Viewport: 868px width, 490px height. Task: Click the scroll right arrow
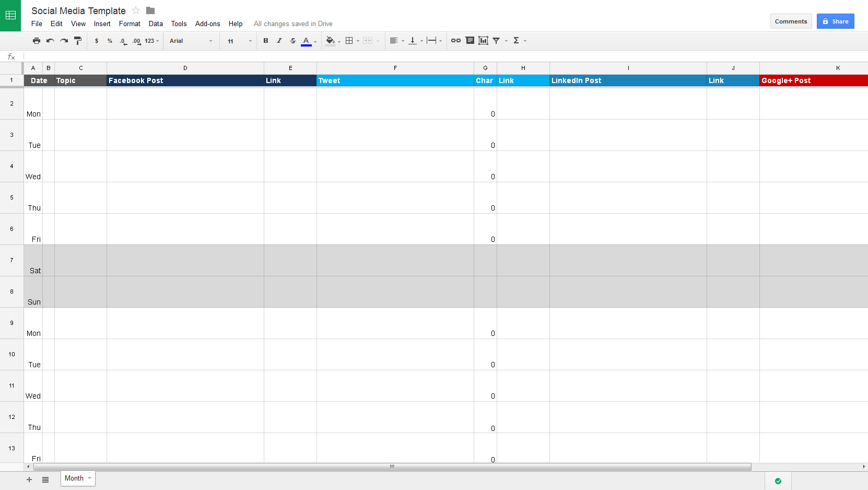coord(864,466)
